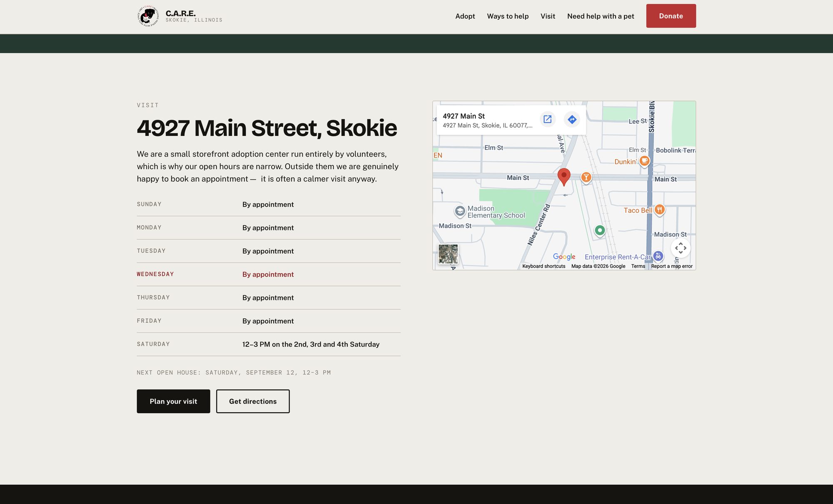Click the MONDAY day label
The image size is (833, 504).
[149, 227]
